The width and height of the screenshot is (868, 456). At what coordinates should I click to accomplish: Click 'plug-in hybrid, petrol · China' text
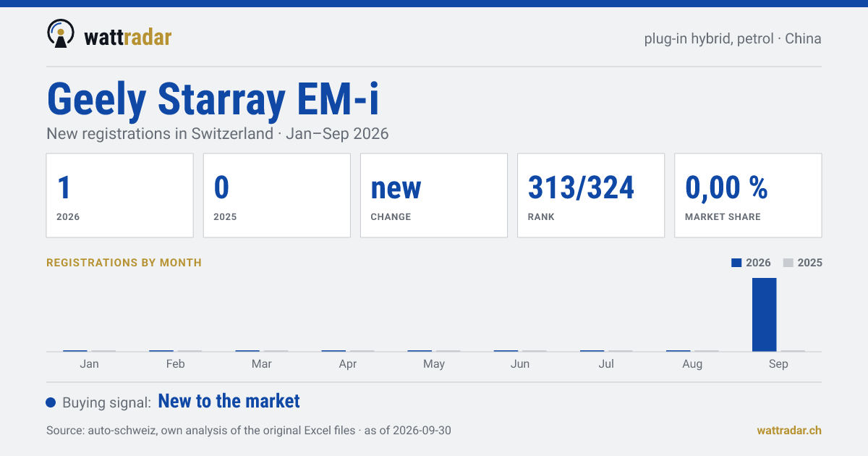733,38
